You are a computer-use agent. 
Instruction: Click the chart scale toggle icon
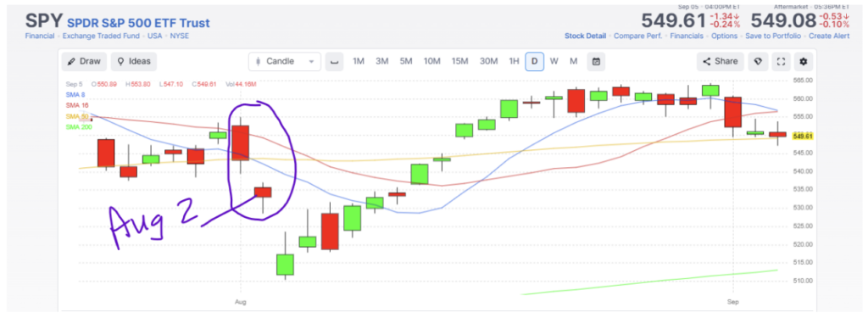point(334,62)
